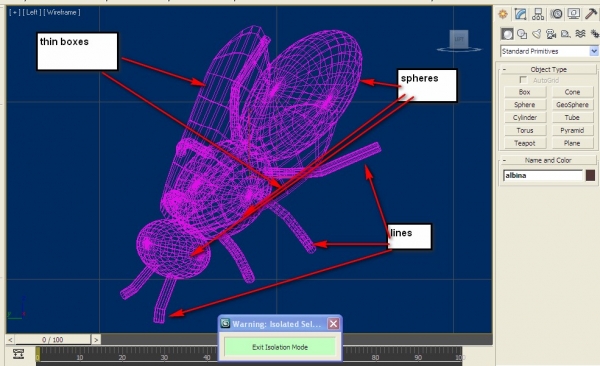Image resolution: width=600 pixels, height=366 pixels.
Task: Open the Standard Primitives dropdown
Action: point(549,51)
